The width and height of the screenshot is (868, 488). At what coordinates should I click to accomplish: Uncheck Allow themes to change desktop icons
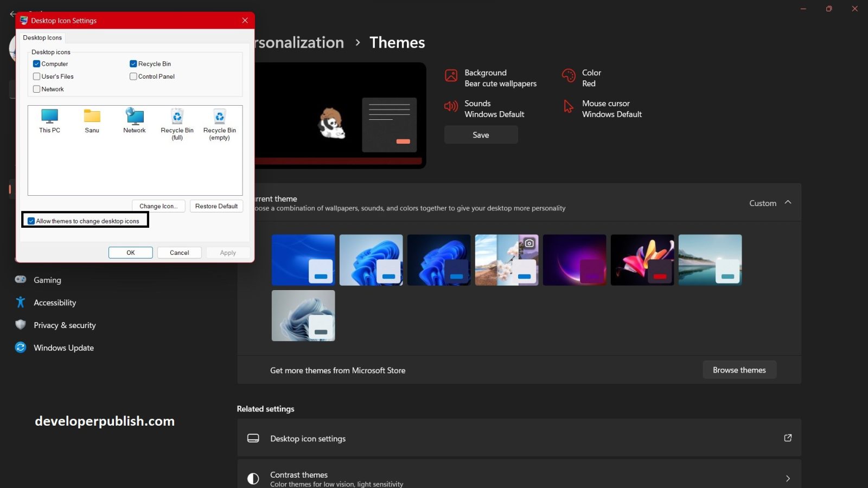point(31,221)
